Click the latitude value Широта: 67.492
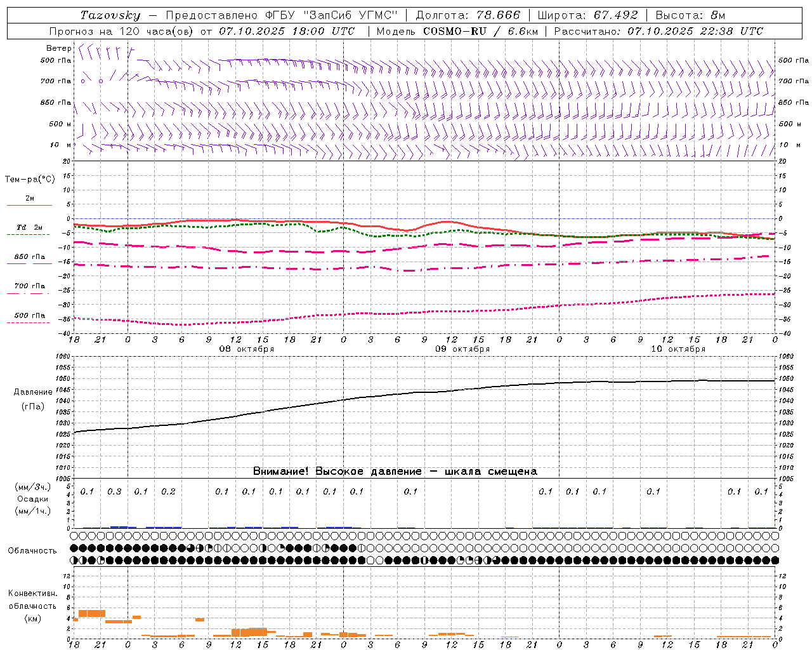Image resolution: width=812 pixels, height=650 pixels. point(587,15)
